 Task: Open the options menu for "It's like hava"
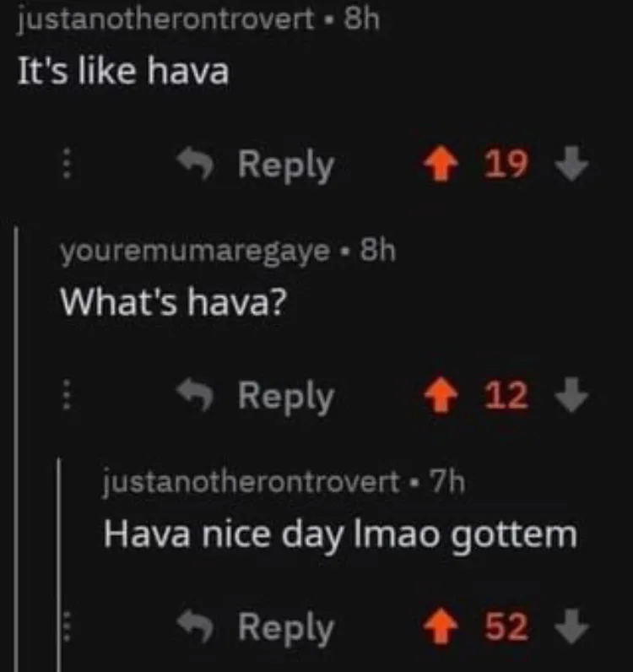tap(67, 163)
